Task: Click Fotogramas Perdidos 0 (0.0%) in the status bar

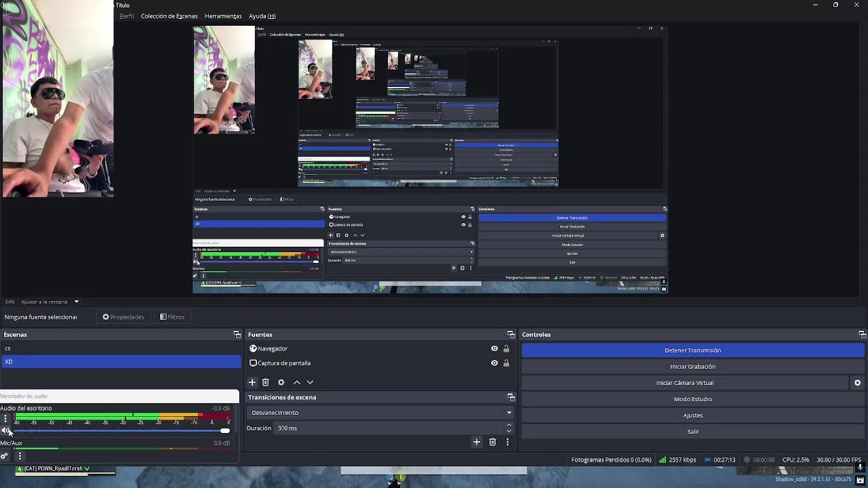Action: tap(611, 460)
